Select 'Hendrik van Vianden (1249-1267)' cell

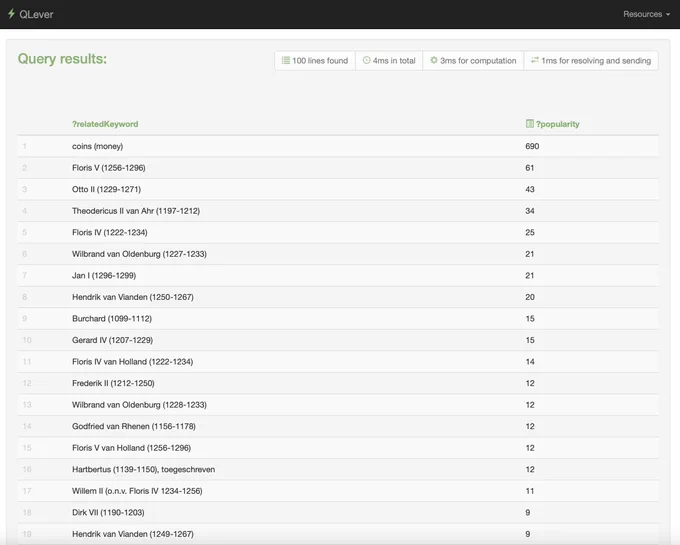133,534
